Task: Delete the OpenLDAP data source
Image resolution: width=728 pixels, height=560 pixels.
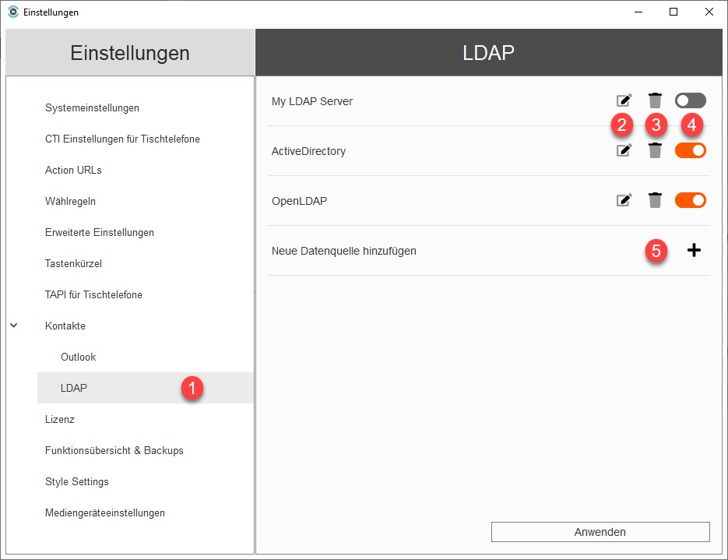Action: pos(655,199)
